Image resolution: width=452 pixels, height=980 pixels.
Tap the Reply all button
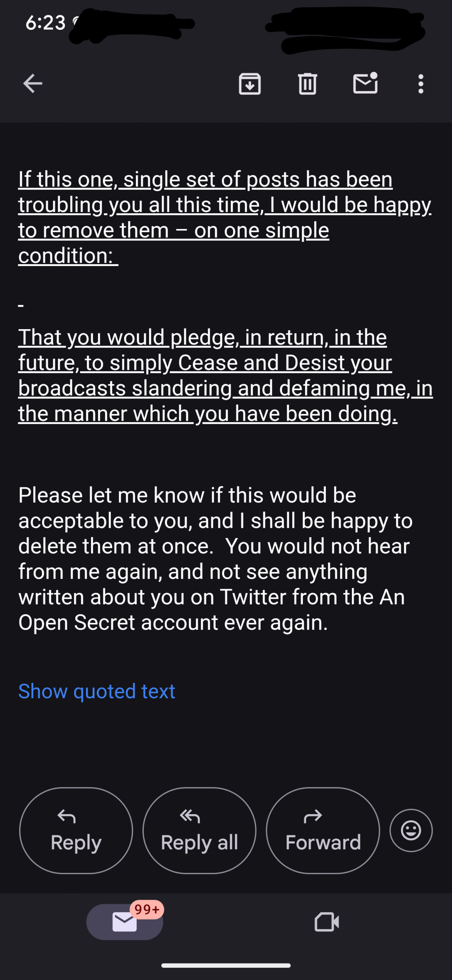click(x=199, y=830)
